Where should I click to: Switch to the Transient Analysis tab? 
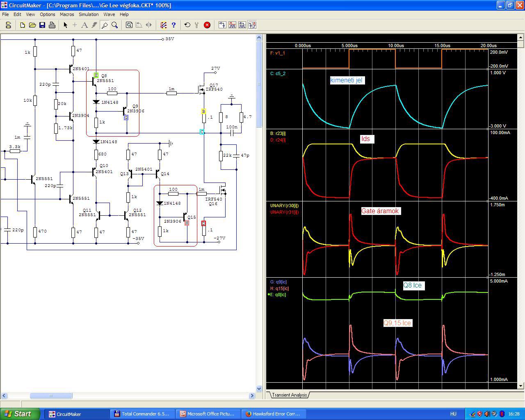[289, 395]
